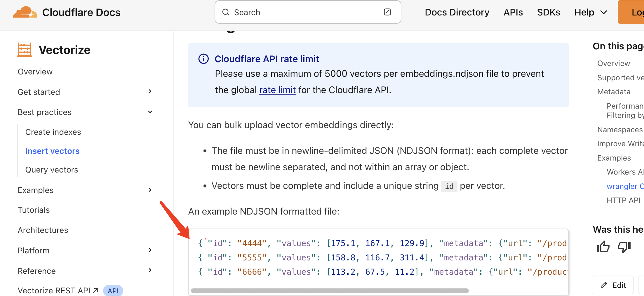Open Docs Directory in top navigation
The image size is (644, 296).
click(457, 12)
